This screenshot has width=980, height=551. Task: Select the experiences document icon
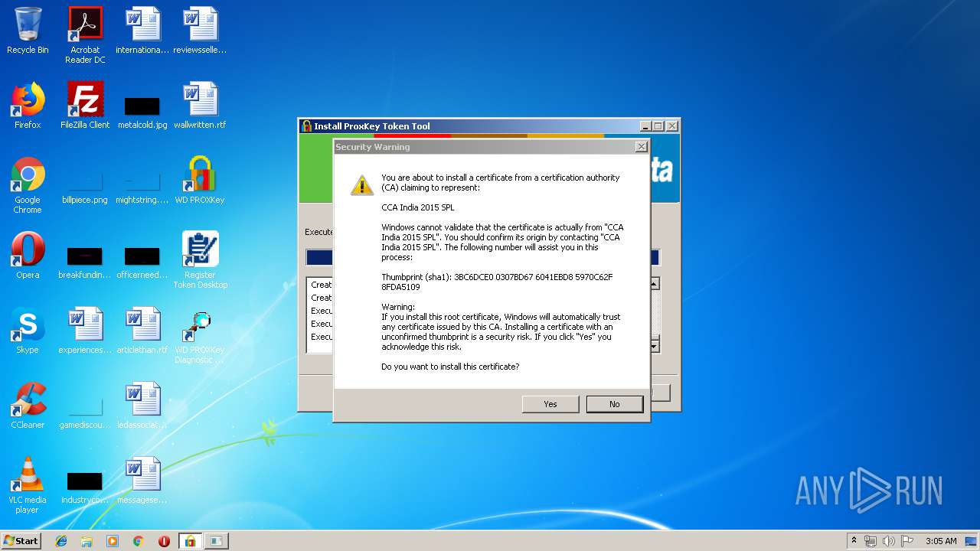click(85, 331)
